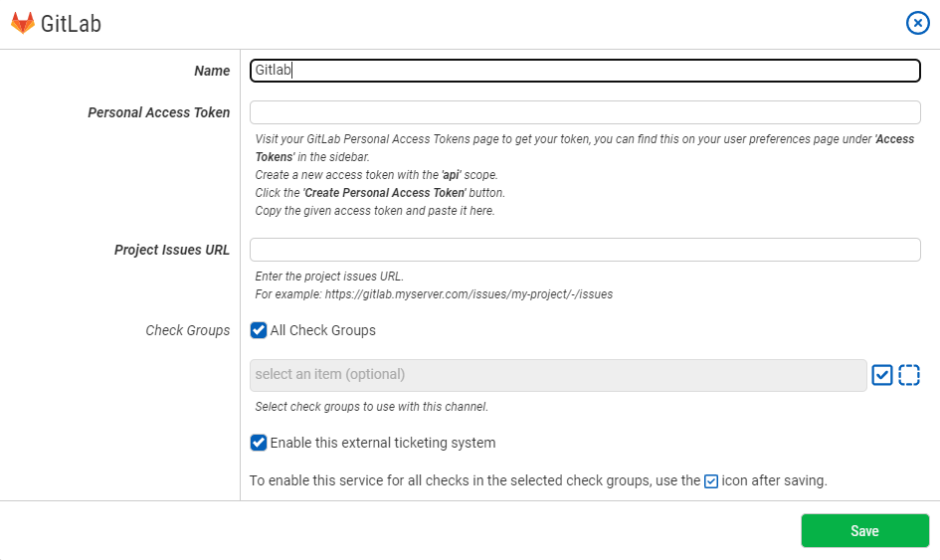Click the 'Enable this external ticketing system' label
This screenshot has height=560, width=940.
point(383,443)
